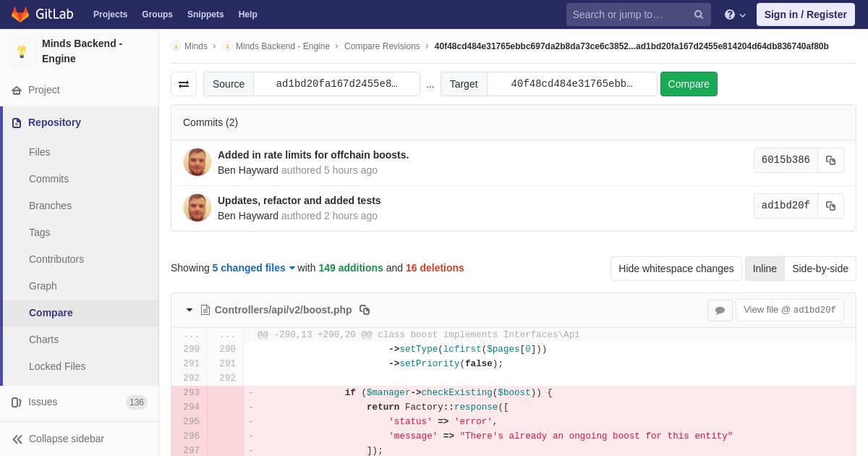Screen dimensions: 868x456
Task: Hide whitespace changes in diff
Action: point(676,269)
